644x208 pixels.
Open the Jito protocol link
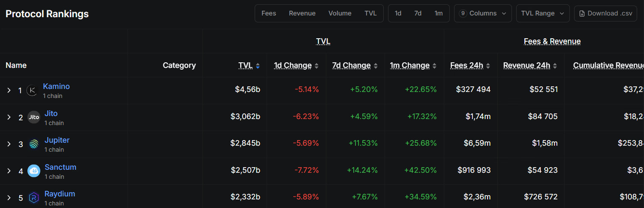[x=51, y=113]
